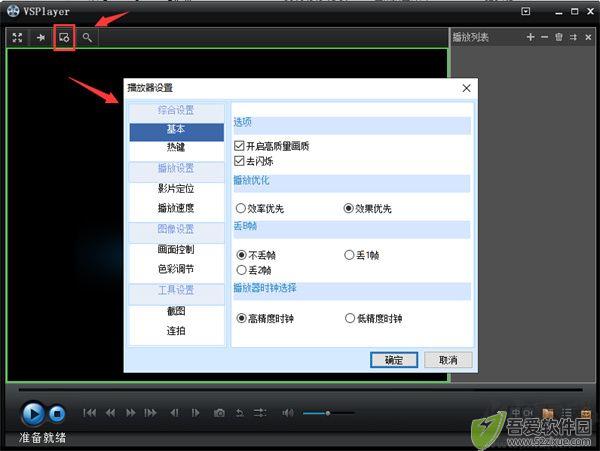Select 不丢帧 radio button
The width and height of the screenshot is (600, 451).
(x=241, y=255)
